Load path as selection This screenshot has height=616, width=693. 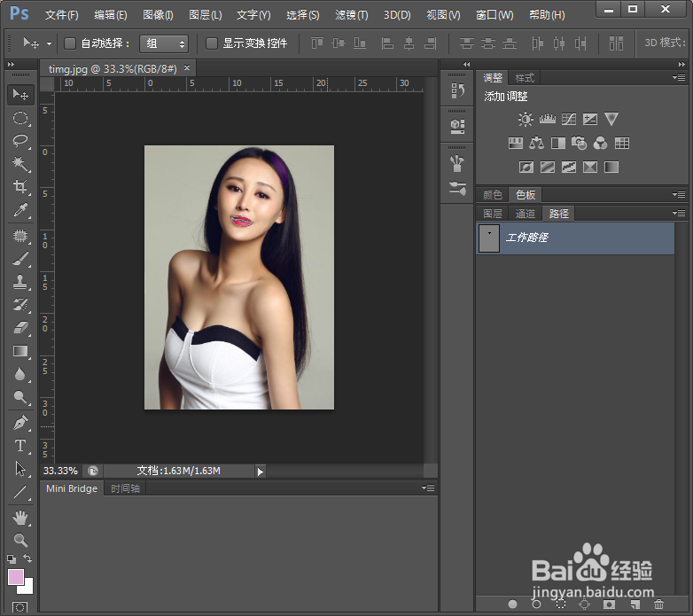pyautogui.click(x=560, y=604)
